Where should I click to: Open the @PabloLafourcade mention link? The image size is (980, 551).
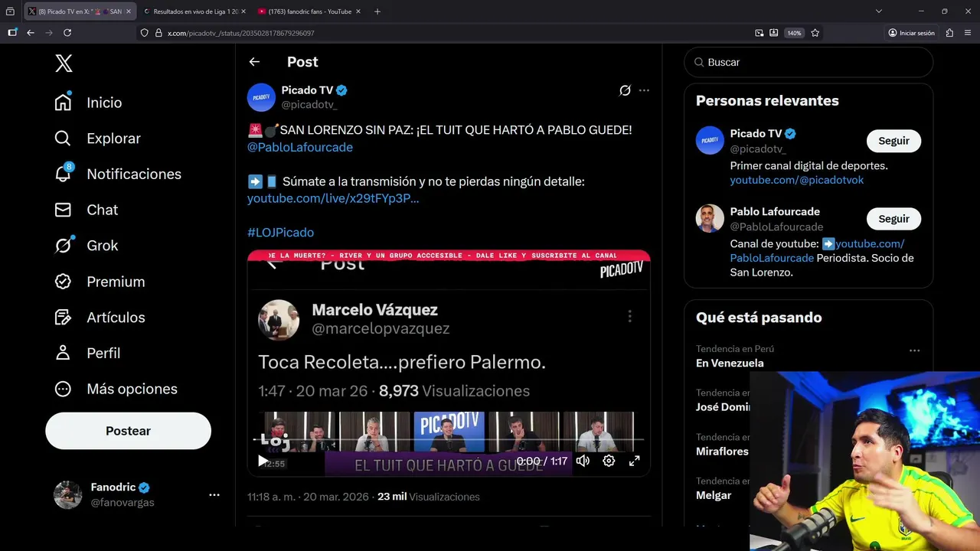pyautogui.click(x=300, y=147)
